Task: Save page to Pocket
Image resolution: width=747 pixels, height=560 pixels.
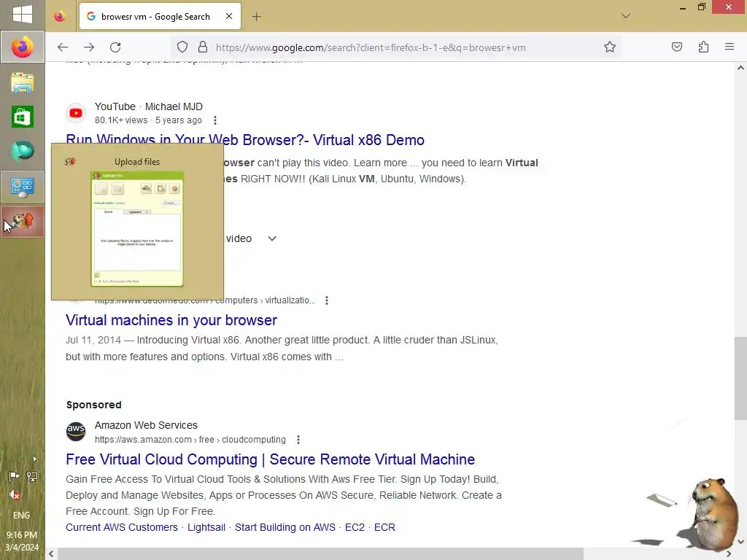Action: coord(677,47)
